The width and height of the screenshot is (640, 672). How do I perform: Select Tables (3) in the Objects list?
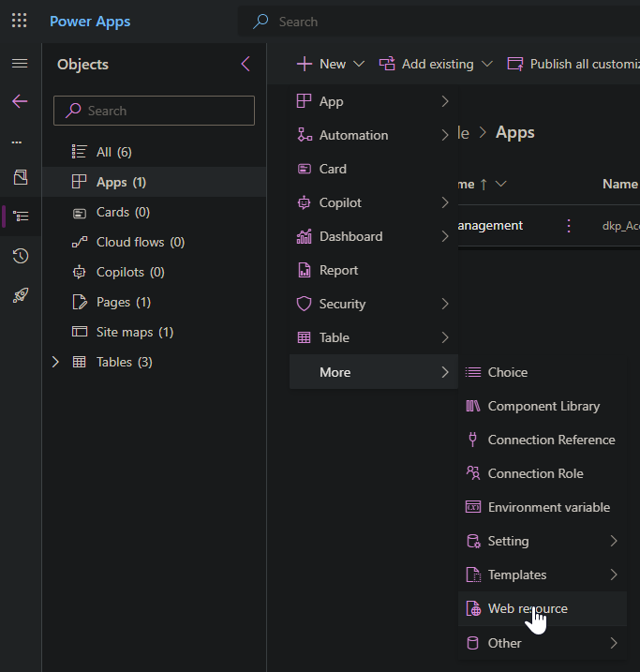click(x=155, y=362)
